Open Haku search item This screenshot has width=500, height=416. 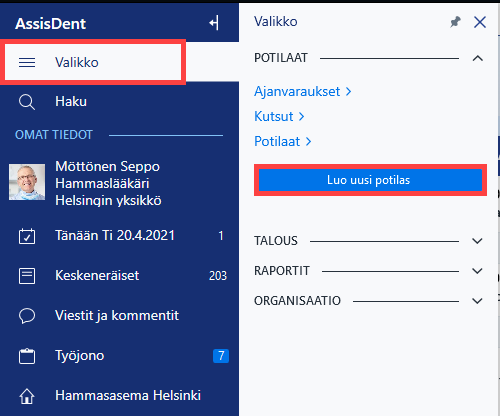[71, 101]
